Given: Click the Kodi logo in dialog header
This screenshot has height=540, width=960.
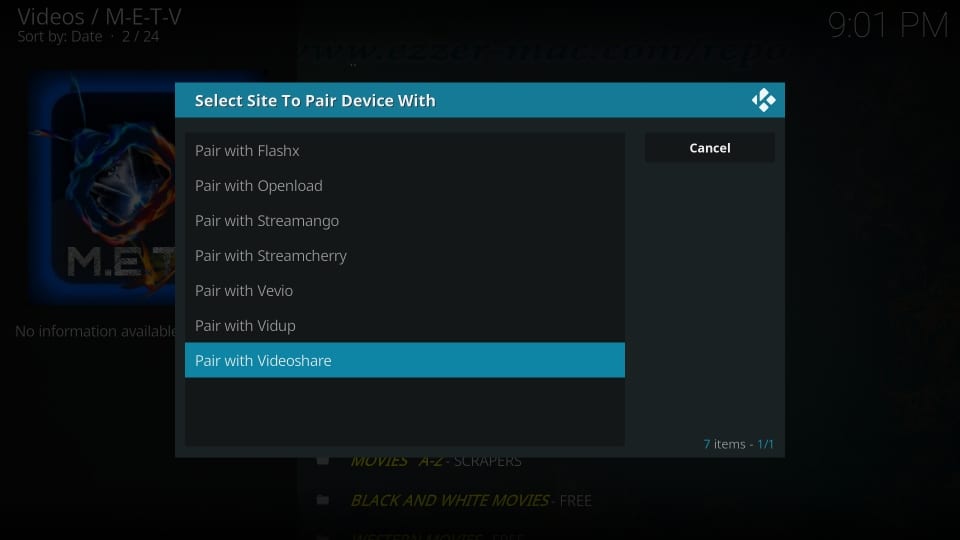Looking at the screenshot, I should 763,100.
